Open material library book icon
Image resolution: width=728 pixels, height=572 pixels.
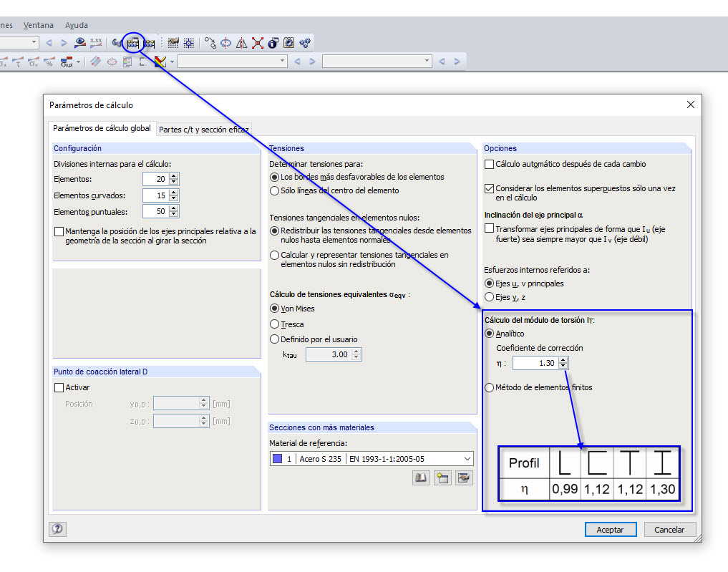421,478
